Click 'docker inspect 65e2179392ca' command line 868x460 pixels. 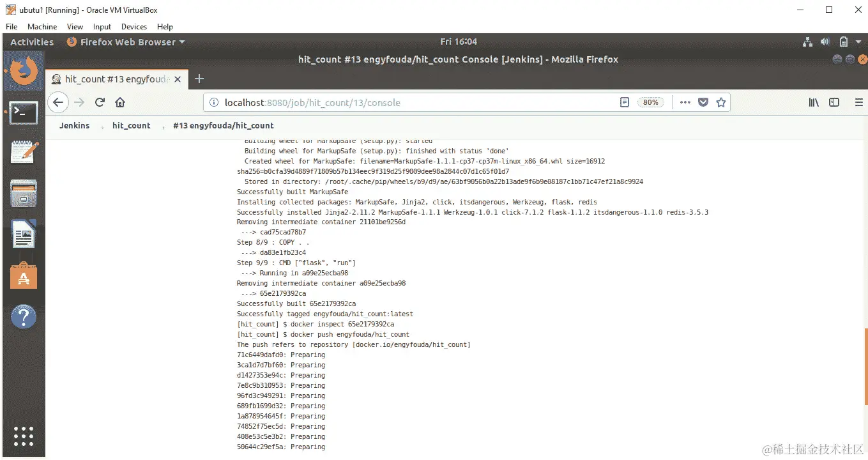pyautogui.click(x=316, y=325)
